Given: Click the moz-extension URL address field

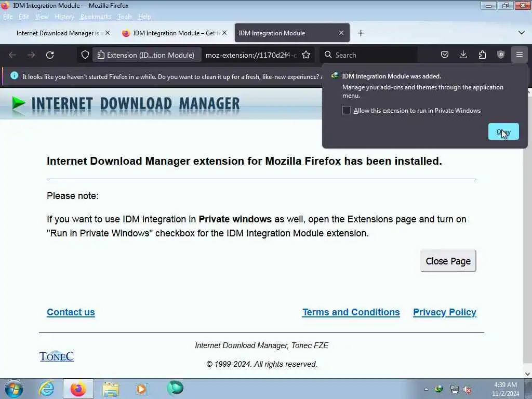Looking at the screenshot, I should [251, 55].
